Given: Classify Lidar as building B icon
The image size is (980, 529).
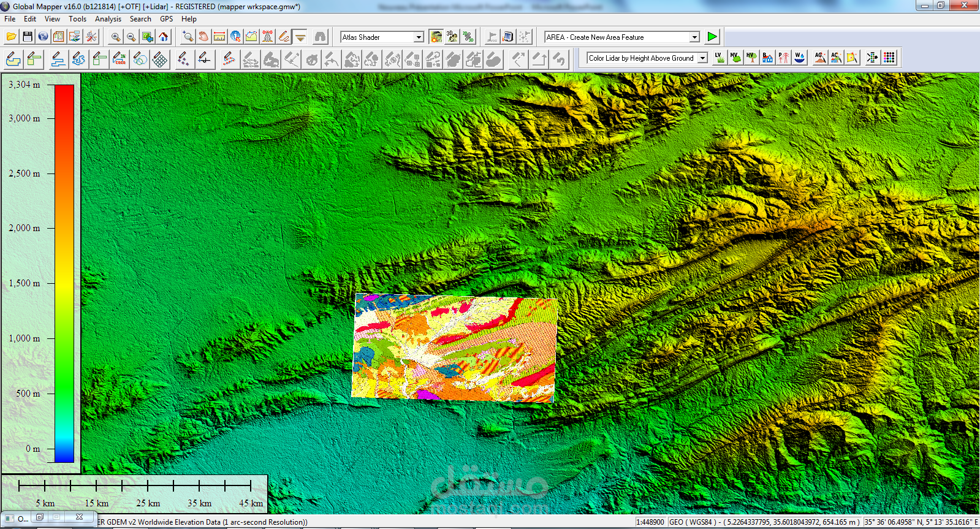Looking at the screenshot, I should 767,58.
